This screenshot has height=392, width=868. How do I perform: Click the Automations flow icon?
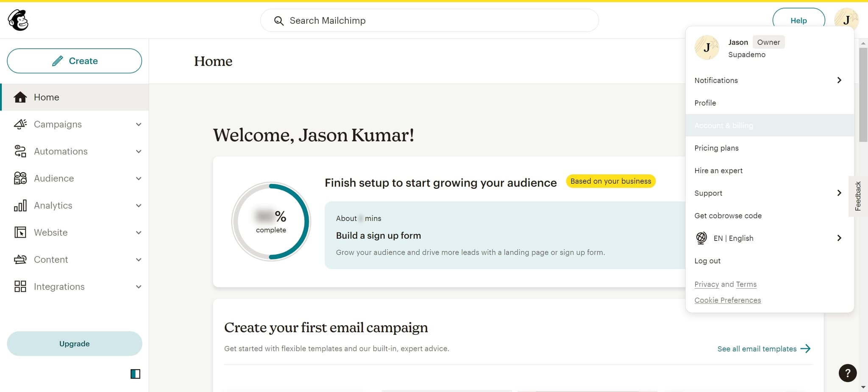click(x=20, y=151)
